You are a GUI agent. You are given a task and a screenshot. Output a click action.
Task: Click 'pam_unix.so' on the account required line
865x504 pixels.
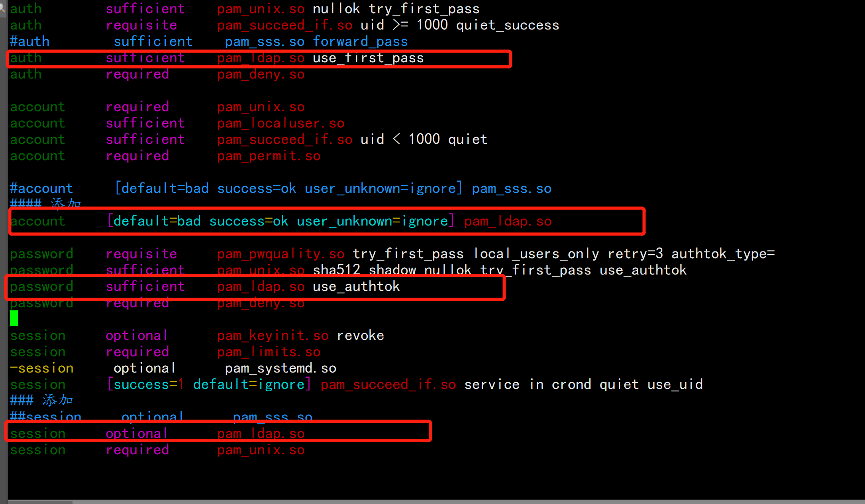pos(261,107)
